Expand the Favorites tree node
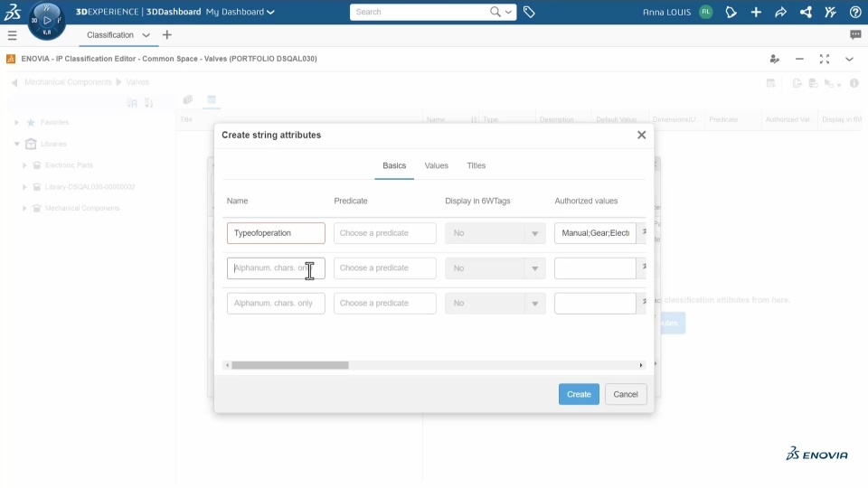 coord(16,122)
